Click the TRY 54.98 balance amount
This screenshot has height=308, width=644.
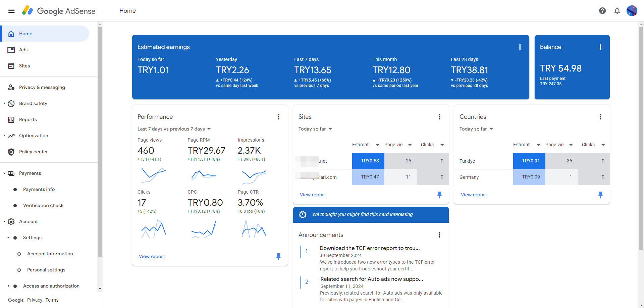tap(561, 68)
